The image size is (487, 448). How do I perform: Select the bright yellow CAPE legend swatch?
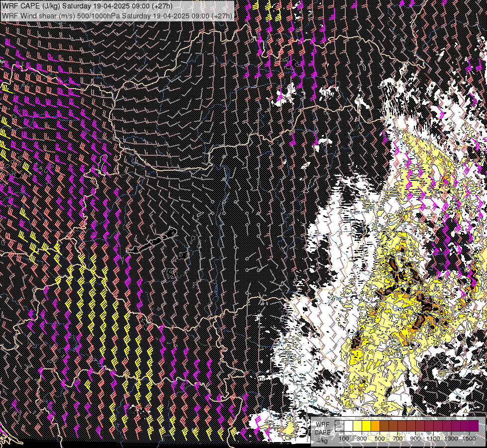(x=367, y=426)
